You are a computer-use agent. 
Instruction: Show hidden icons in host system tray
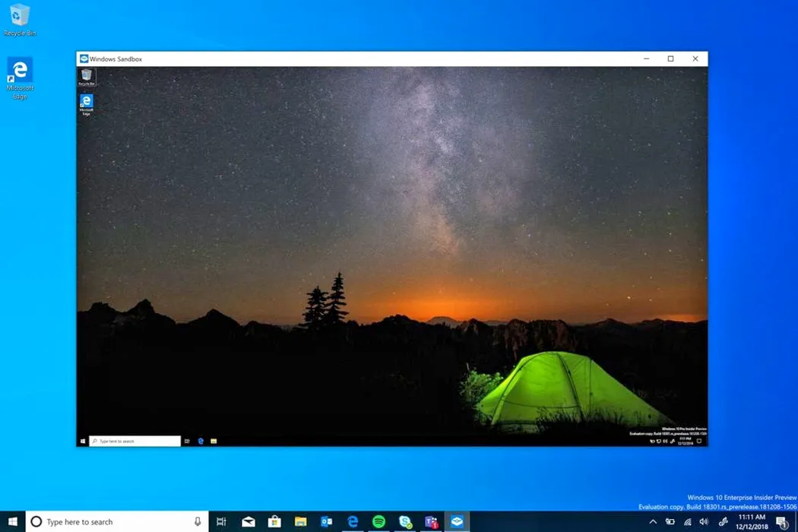click(653, 522)
